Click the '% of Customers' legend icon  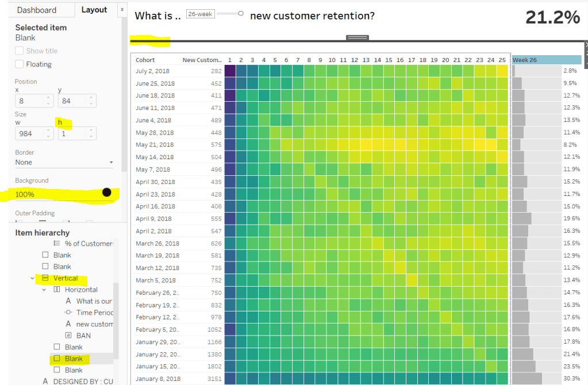(x=57, y=244)
